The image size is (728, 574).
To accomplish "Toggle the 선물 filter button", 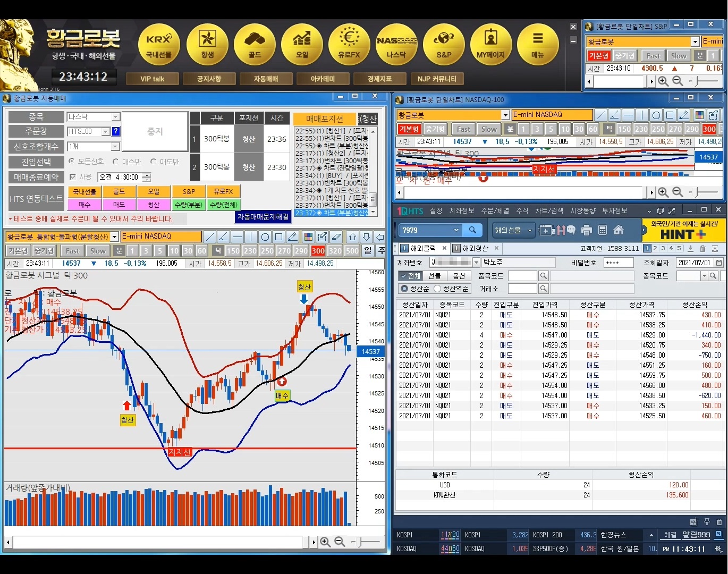I will [x=435, y=276].
